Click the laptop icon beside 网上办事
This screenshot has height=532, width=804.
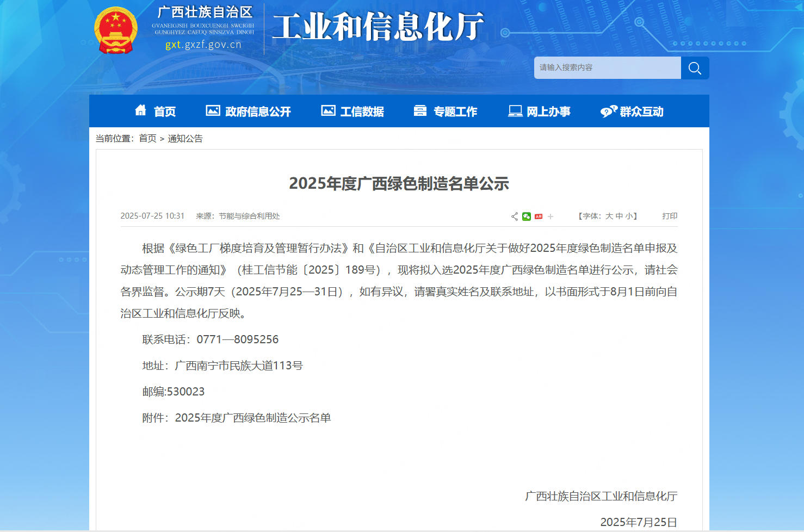(x=515, y=111)
